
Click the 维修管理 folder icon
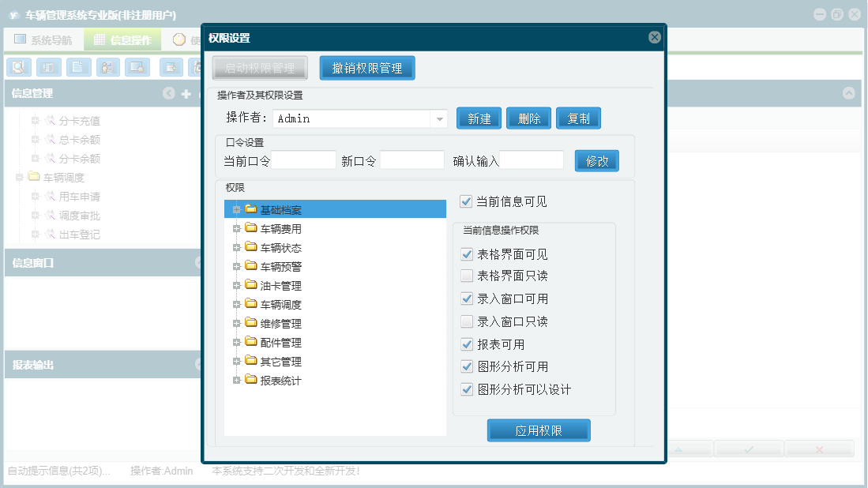(251, 322)
